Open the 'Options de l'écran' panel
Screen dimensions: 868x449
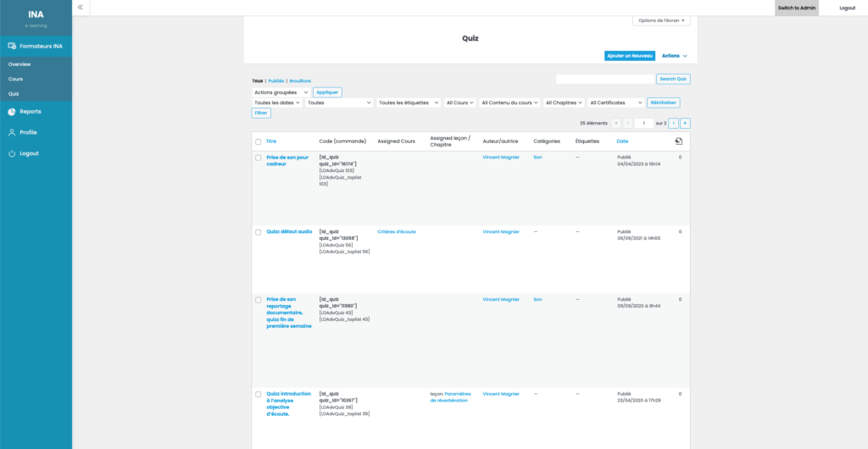(661, 20)
